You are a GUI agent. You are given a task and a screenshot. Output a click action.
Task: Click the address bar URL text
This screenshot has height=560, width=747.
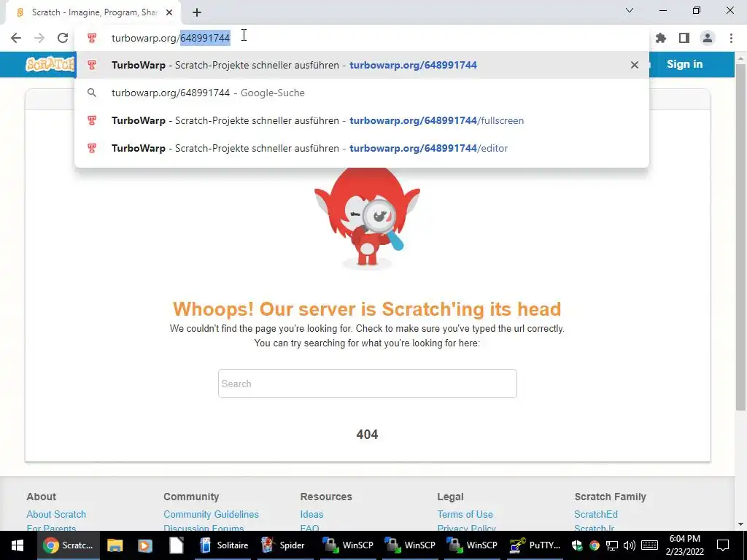pyautogui.click(x=171, y=38)
